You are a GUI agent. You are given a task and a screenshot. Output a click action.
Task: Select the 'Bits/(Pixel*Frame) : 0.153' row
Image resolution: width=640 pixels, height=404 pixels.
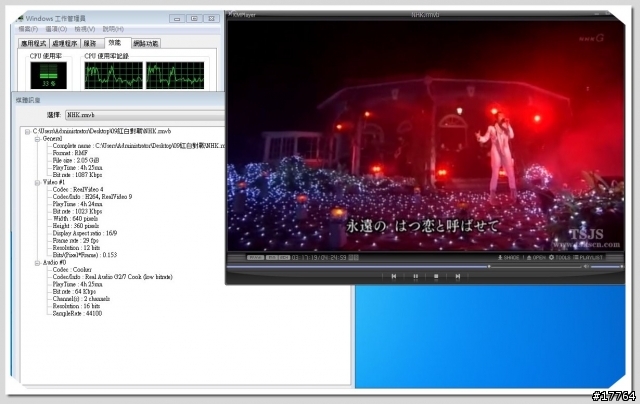coord(84,255)
